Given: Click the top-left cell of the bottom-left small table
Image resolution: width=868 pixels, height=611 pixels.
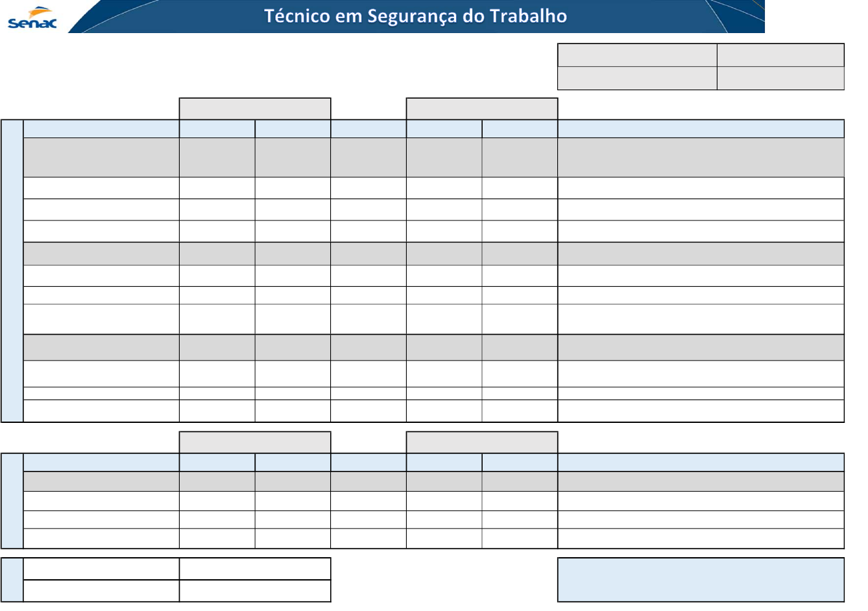Looking at the screenshot, I should 101,569.
